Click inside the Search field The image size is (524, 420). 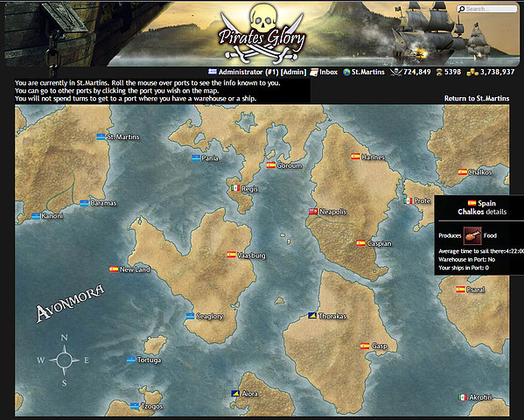pyautogui.click(x=487, y=9)
